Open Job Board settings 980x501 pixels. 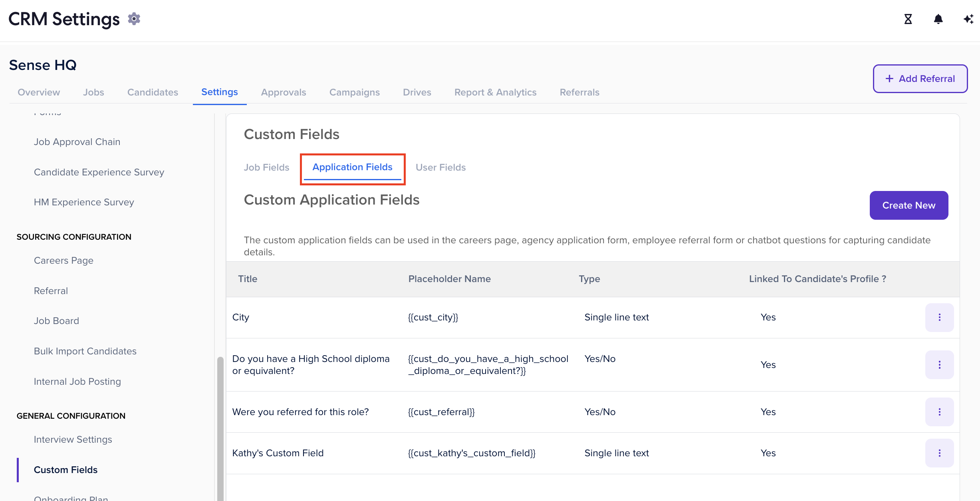coord(56,321)
